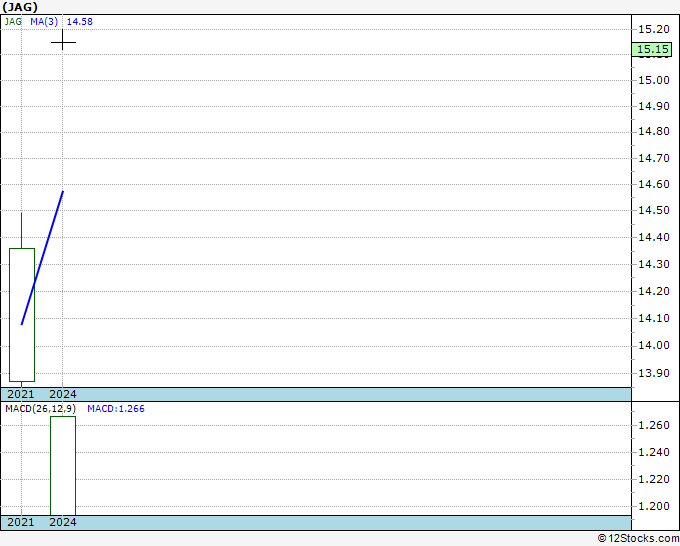Select 2024 on MACD time axis
The height and width of the screenshot is (546, 680).
(63, 522)
